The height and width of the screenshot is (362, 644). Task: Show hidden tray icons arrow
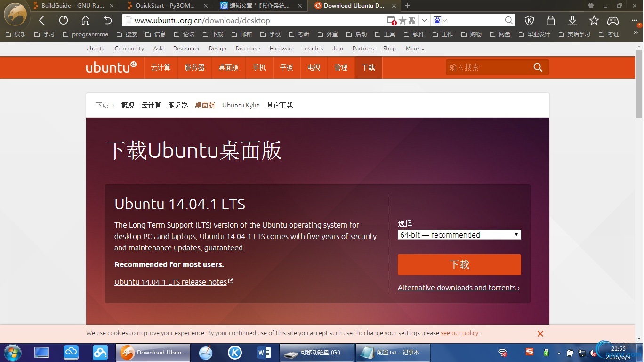[x=559, y=353]
